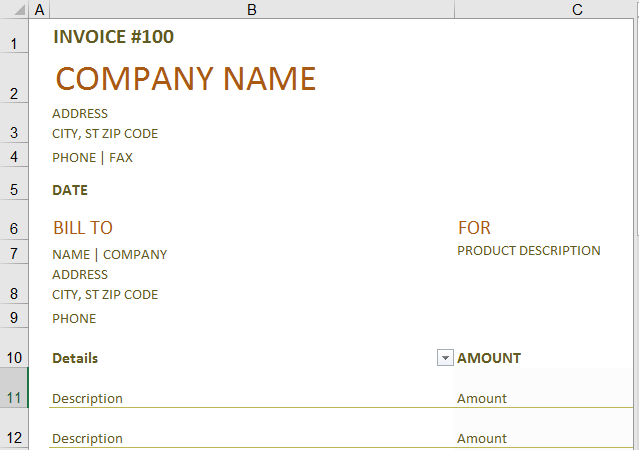The width and height of the screenshot is (639, 450).
Task: Select the DATE cell
Action: [70, 190]
